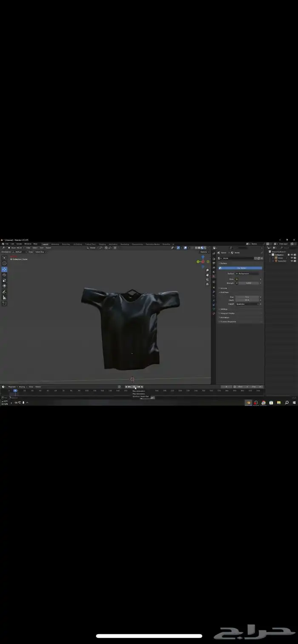
Task: Toggle camera view with the camera icon
Action: click(207, 279)
